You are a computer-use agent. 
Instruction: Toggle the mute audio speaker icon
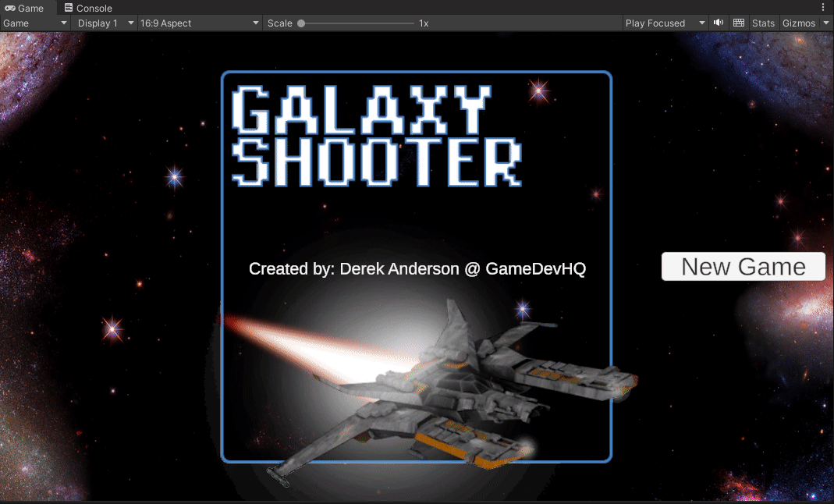(719, 23)
